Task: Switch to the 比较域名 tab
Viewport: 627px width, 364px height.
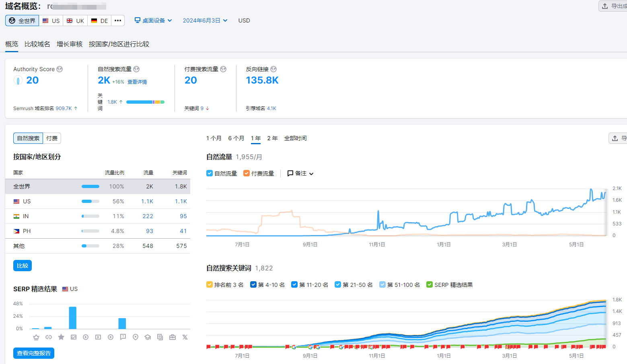Action: [37, 44]
